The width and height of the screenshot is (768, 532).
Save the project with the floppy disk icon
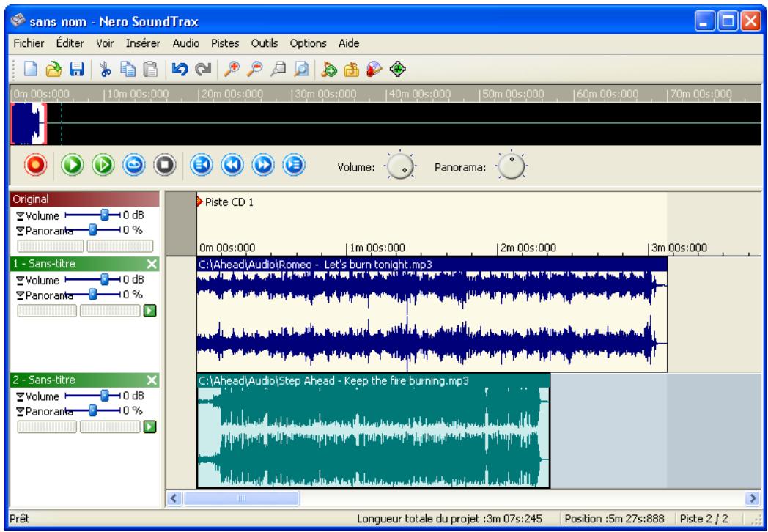click(x=76, y=70)
